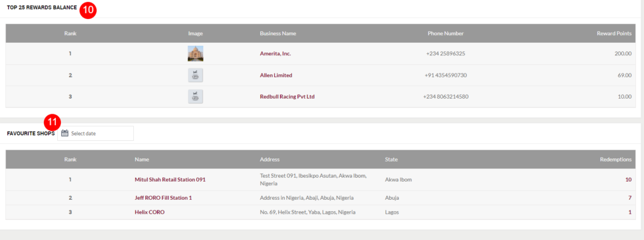Viewport: 644px width, 240px height.
Task: Click the red number 11 marker badge
Action: tap(52, 123)
